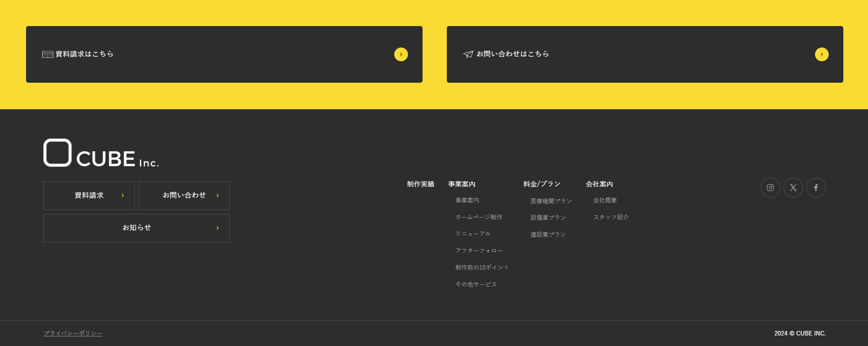Open the 資料請求はこちら banner
Screen dimensions: 868x346
click(x=224, y=54)
